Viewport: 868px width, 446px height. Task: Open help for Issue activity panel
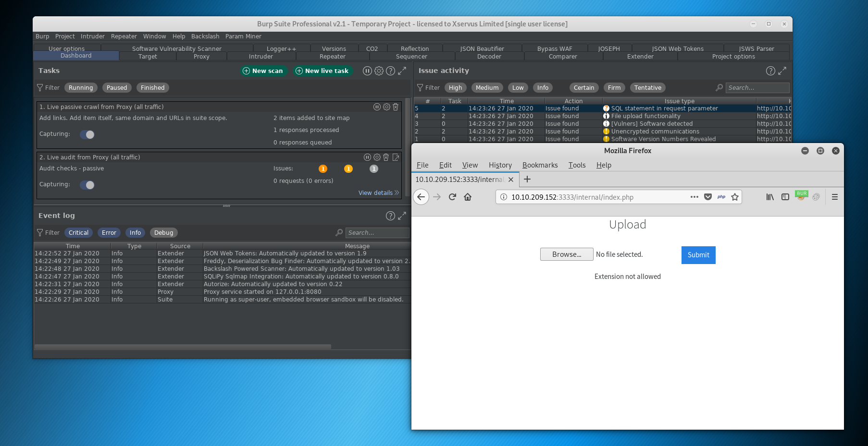click(770, 71)
